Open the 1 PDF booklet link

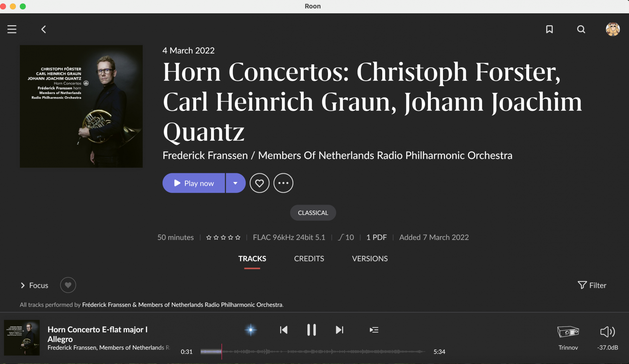tap(377, 237)
